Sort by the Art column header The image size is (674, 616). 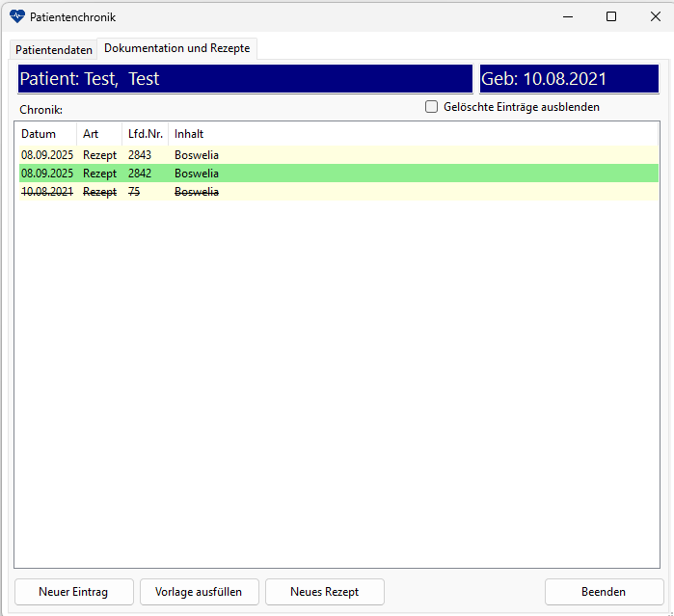pos(99,134)
